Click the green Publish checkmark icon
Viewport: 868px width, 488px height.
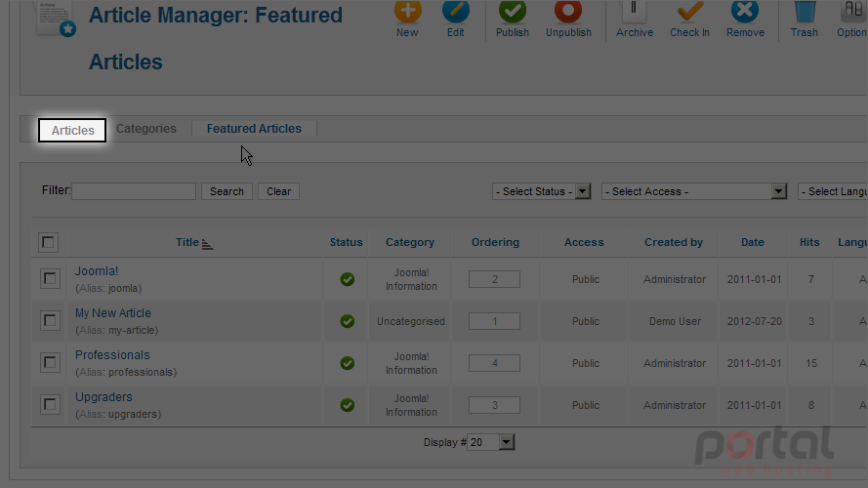512,11
